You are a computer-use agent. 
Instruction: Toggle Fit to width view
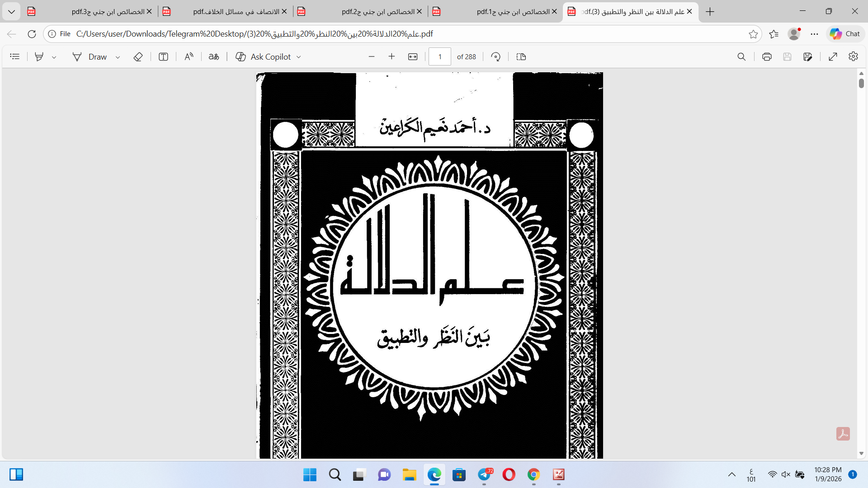(413, 56)
